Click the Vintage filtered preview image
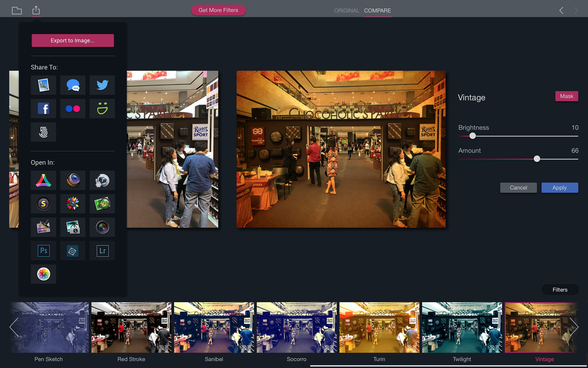The image size is (588, 368). [x=341, y=149]
